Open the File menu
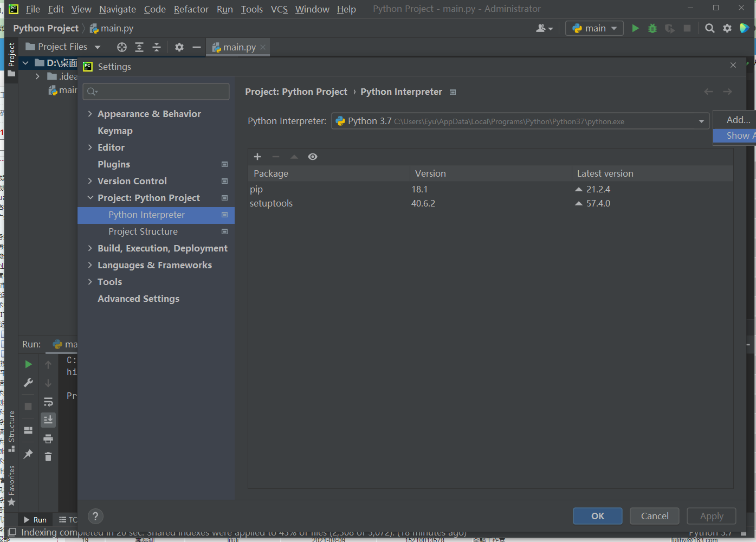The width and height of the screenshot is (756, 542). [x=33, y=9]
